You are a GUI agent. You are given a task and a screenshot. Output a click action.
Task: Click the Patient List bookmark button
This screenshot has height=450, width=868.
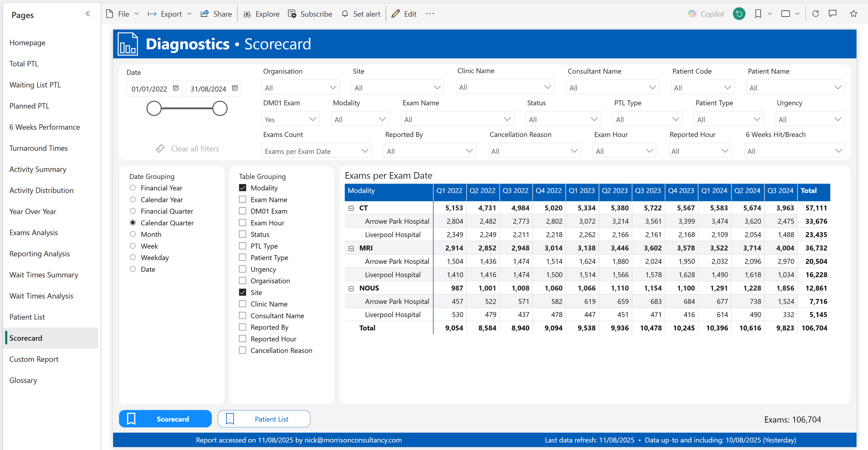click(x=264, y=419)
